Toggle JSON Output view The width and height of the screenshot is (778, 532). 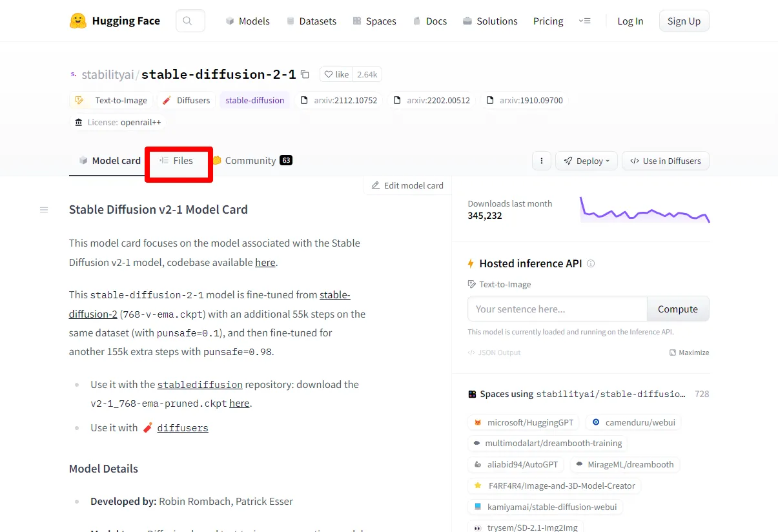tap(494, 353)
